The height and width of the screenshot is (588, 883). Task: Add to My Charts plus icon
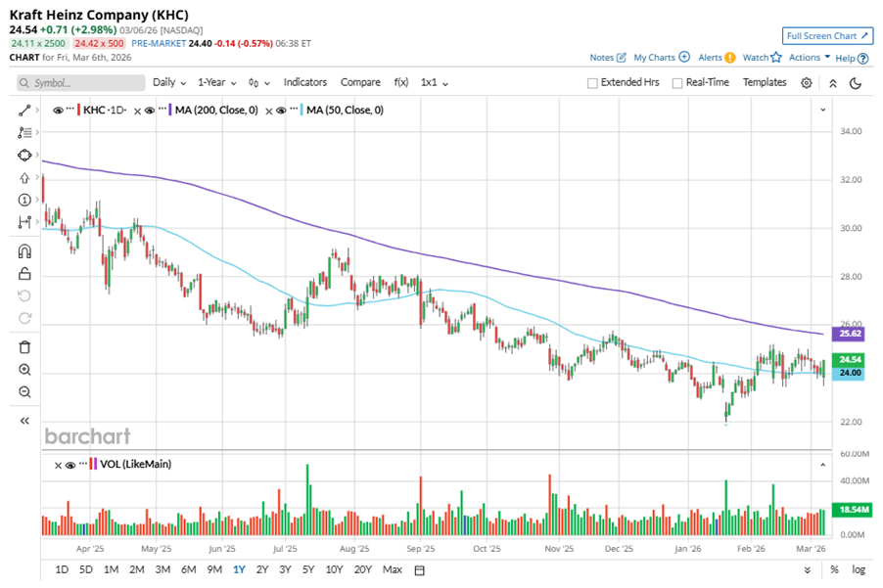(x=684, y=57)
